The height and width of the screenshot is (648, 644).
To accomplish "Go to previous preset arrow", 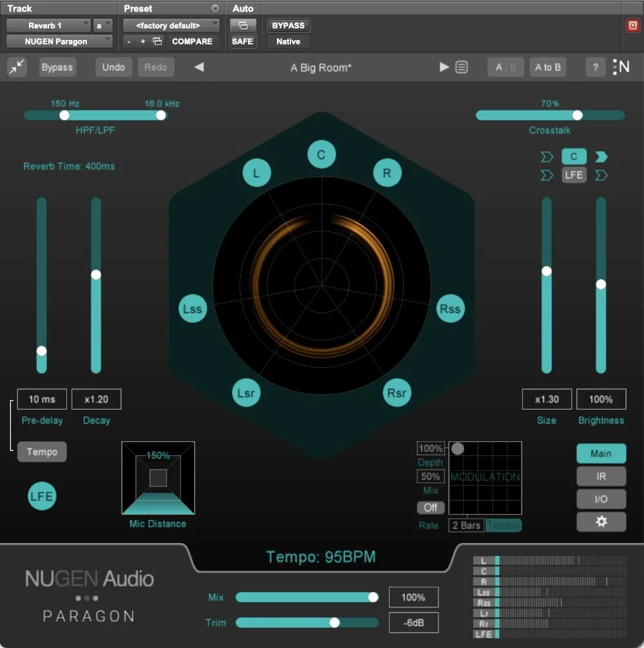I will coord(199,67).
